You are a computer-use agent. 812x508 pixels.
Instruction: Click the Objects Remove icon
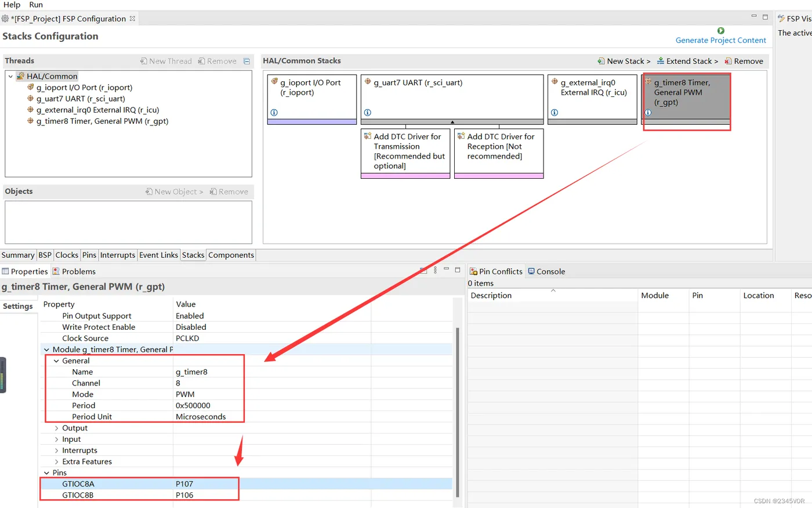(213, 192)
